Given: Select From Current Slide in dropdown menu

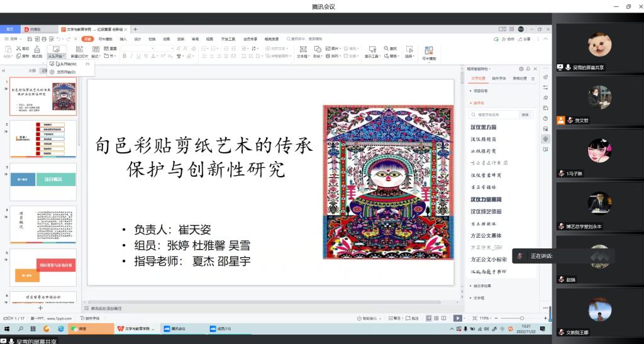Looking at the screenshot, I should click(x=70, y=72).
